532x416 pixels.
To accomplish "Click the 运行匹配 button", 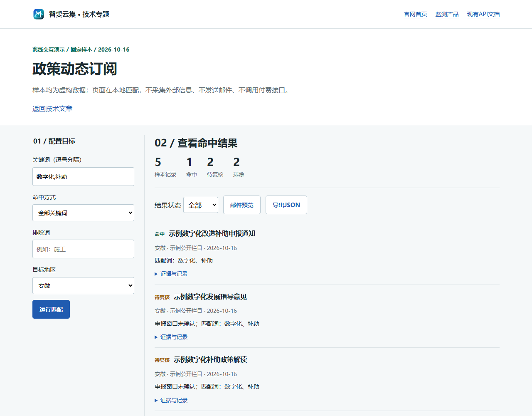I will pyautogui.click(x=51, y=309).
